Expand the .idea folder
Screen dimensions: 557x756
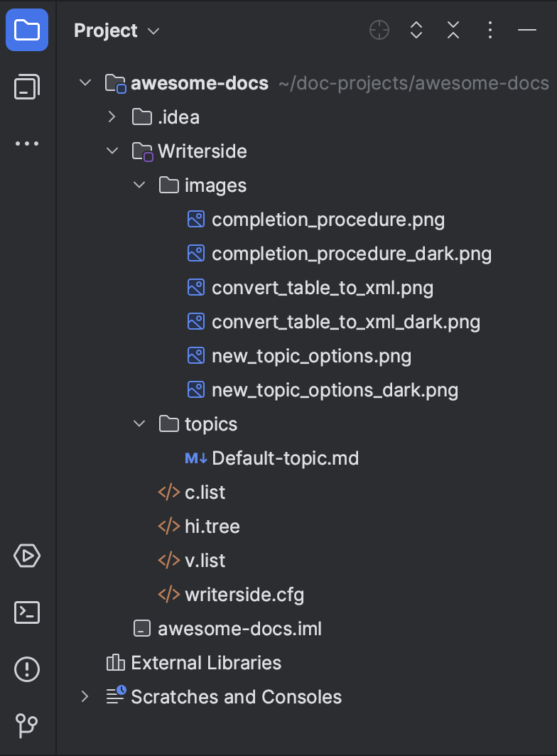[x=112, y=117]
